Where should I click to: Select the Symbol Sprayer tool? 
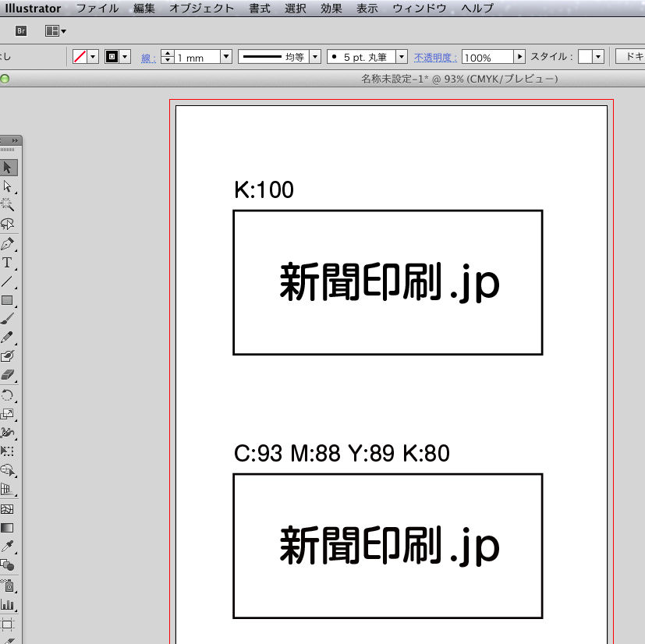coord(8,586)
